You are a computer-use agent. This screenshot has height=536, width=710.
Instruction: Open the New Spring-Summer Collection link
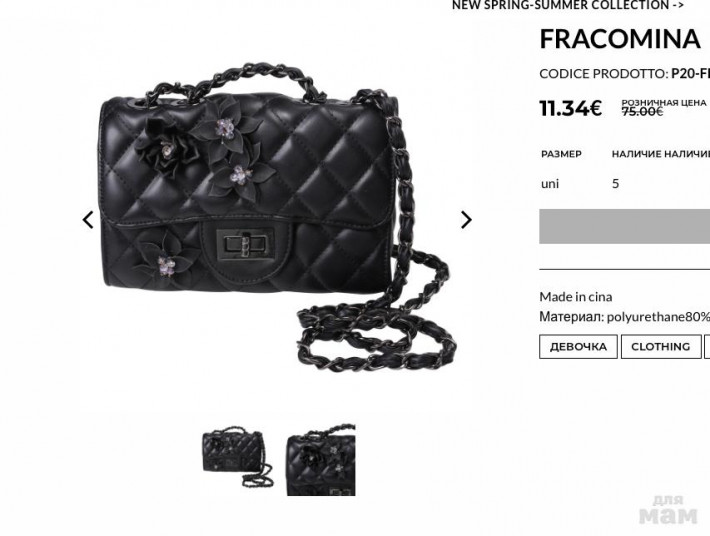click(x=568, y=5)
